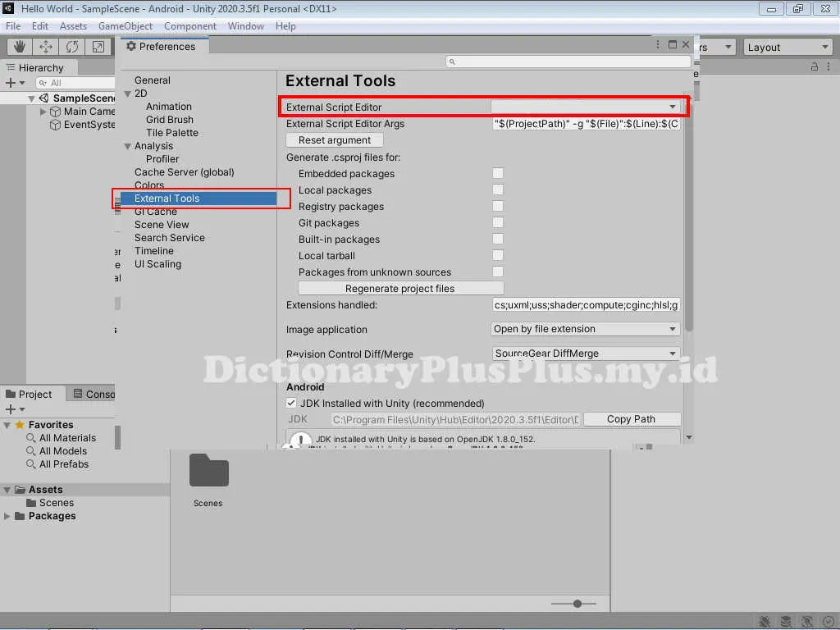The height and width of the screenshot is (630, 840).
Task: Open the File menu
Action: click(13, 25)
